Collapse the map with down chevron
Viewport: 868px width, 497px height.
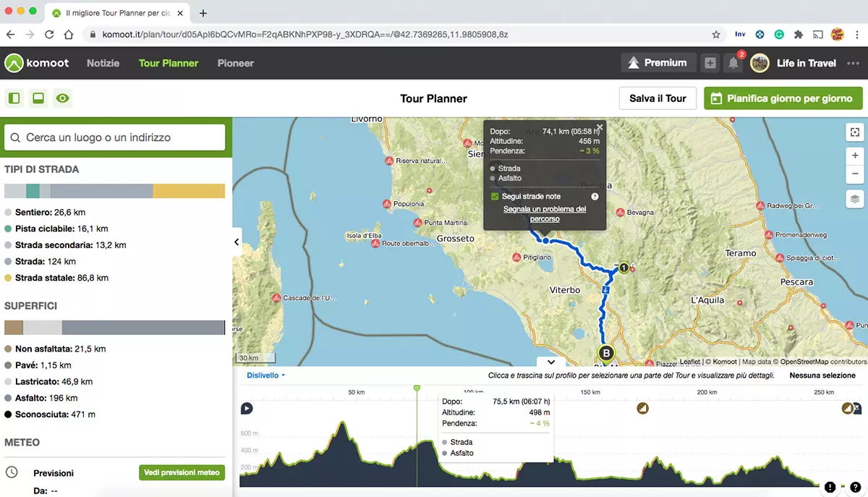551,362
